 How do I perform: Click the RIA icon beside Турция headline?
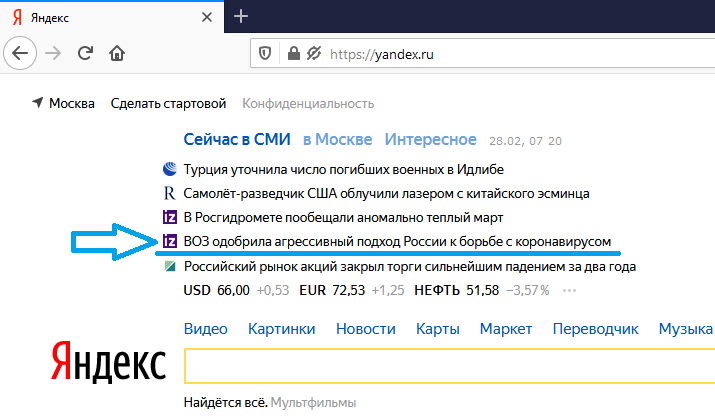pos(170,169)
